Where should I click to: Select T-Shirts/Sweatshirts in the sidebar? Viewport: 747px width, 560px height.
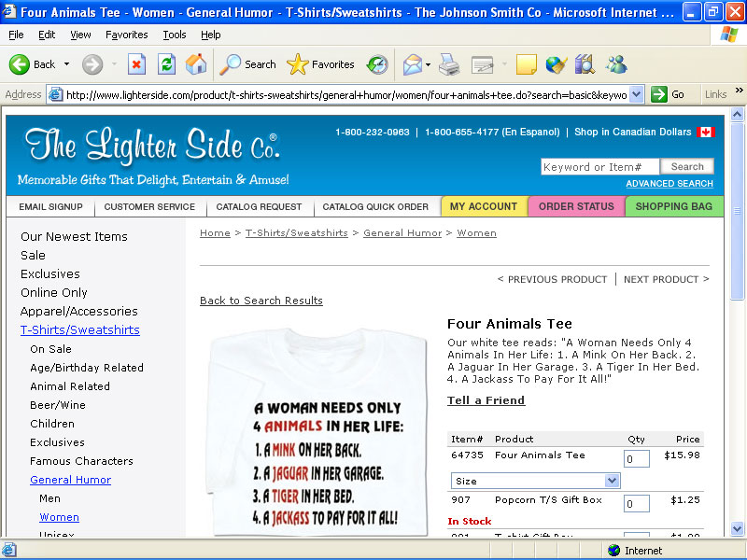pyautogui.click(x=80, y=329)
